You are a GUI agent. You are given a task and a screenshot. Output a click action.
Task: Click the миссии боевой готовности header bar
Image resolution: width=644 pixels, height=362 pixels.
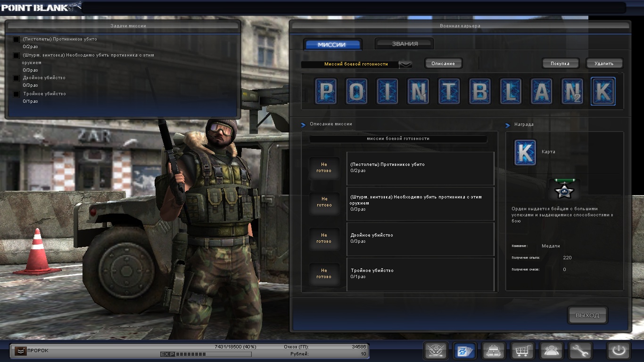tap(398, 139)
